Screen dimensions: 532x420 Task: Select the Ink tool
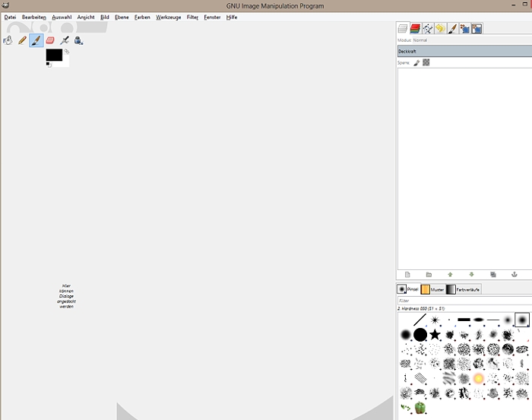[x=79, y=40]
